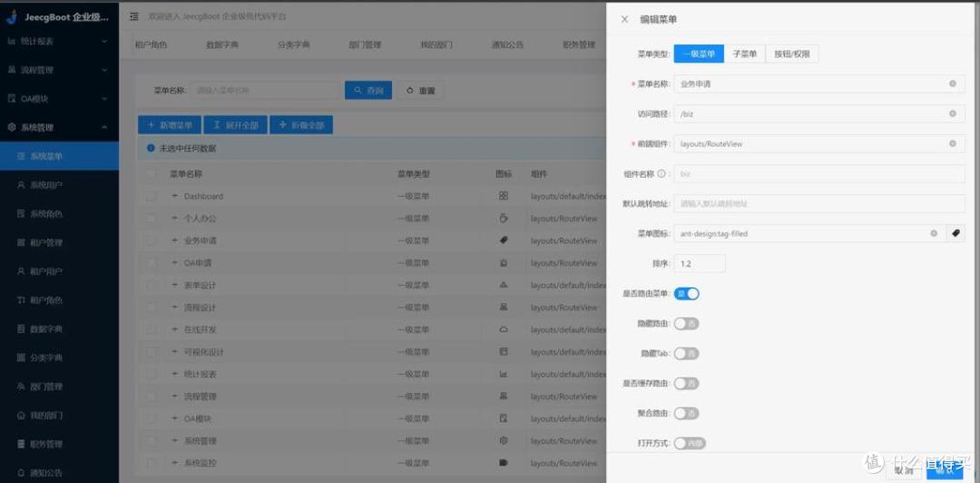Click the JeecgBoot logo
The width and height of the screenshot is (980, 483).
pyautogui.click(x=11, y=17)
